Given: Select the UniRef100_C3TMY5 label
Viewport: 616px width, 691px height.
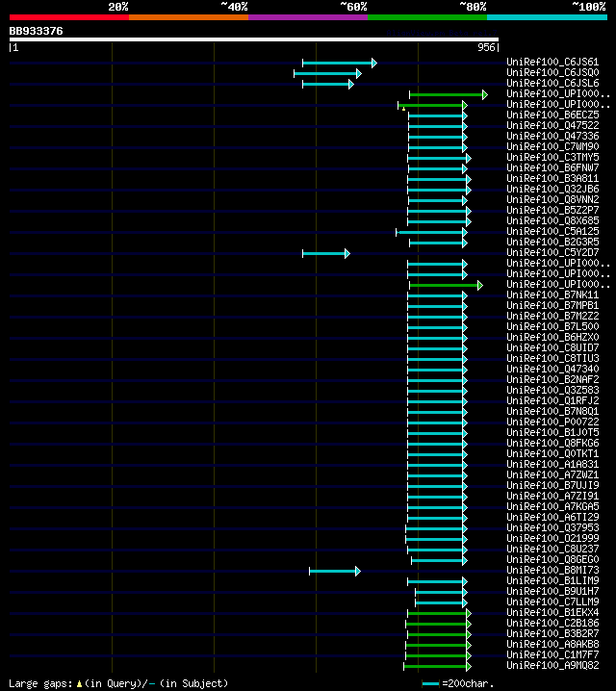Looking at the screenshot, I should point(552,157).
